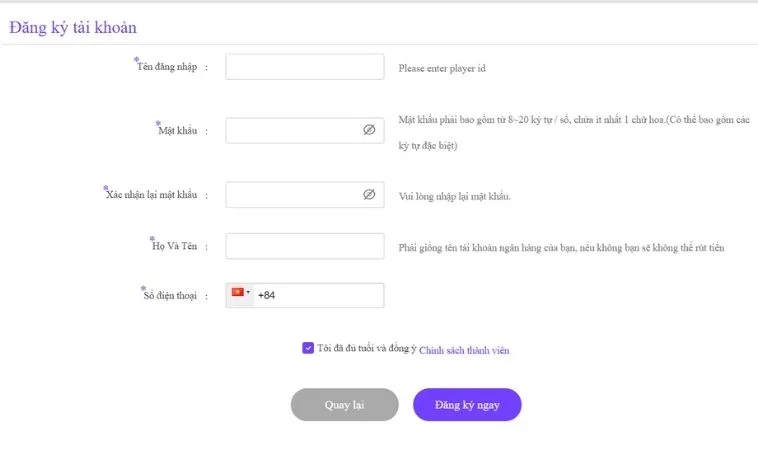The height and width of the screenshot is (450, 758).
Task: Click the Mật khẩu field label
Action: [x=178, y=131]
